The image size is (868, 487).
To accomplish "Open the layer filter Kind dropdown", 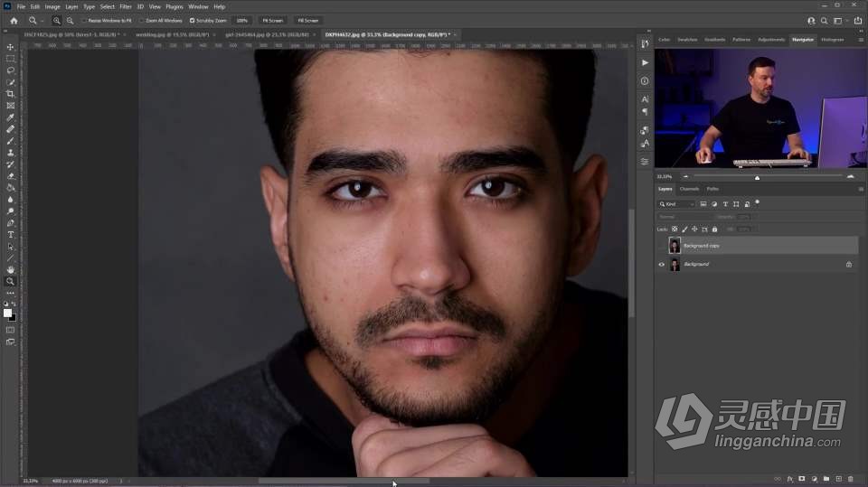I will 676,204.
